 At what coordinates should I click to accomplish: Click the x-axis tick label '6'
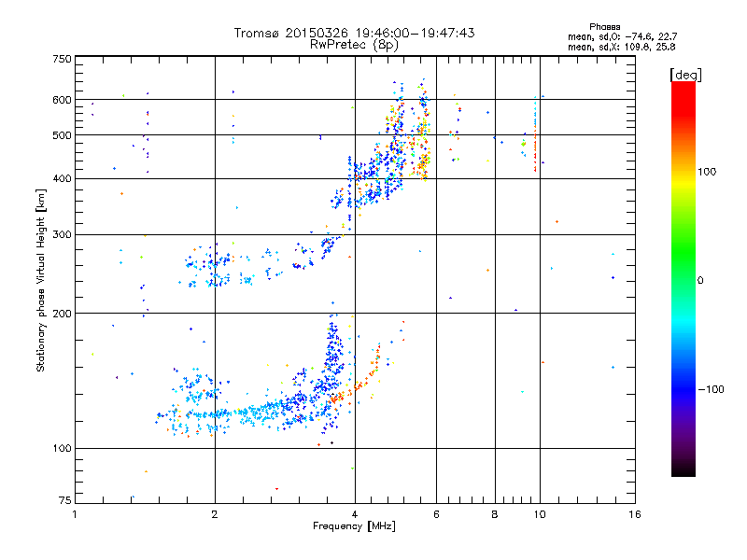point(436,514)
